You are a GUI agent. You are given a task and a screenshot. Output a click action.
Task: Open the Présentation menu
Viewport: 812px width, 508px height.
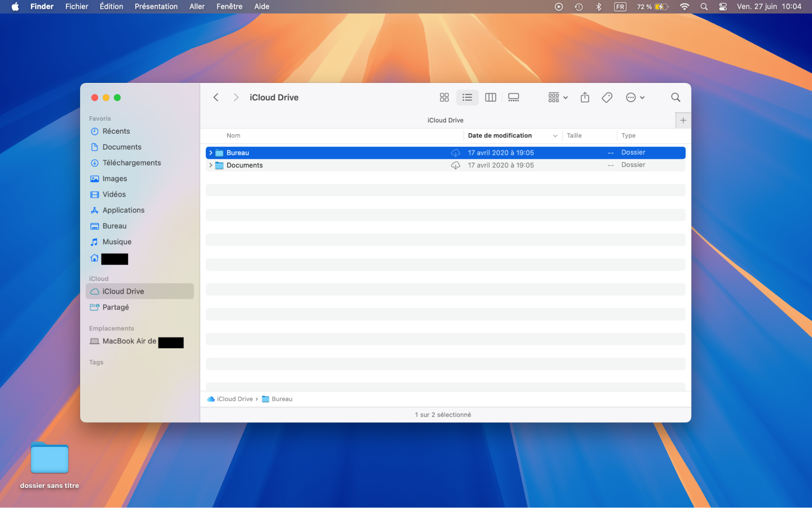[x=156, y=6]
